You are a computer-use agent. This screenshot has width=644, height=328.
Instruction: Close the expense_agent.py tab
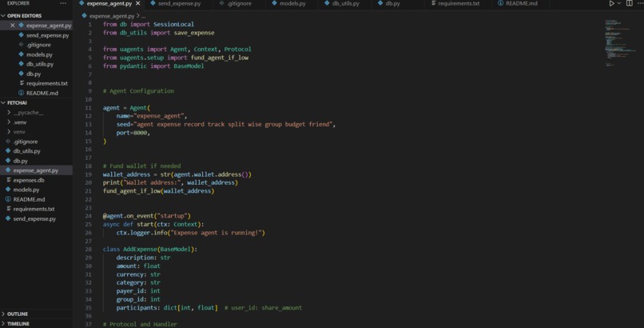[138, 3]
